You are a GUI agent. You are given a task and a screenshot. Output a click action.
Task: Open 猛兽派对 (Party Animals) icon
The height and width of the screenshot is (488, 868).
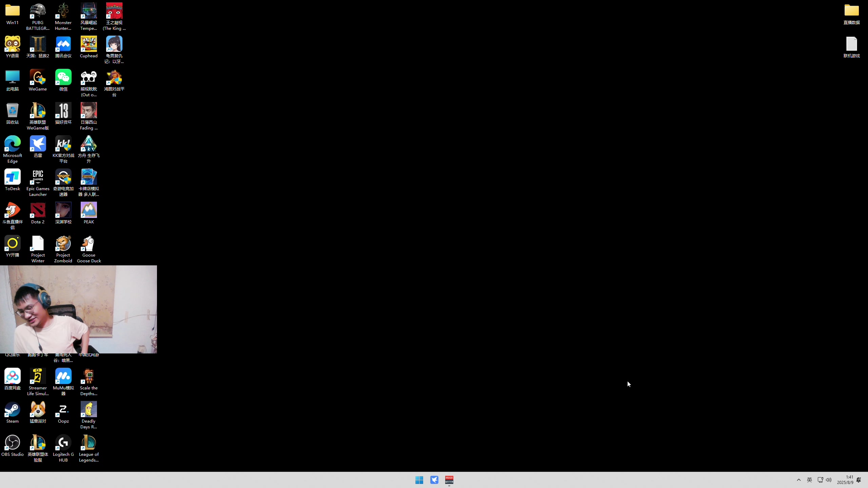pyautogui.click(x=38, y=412)
